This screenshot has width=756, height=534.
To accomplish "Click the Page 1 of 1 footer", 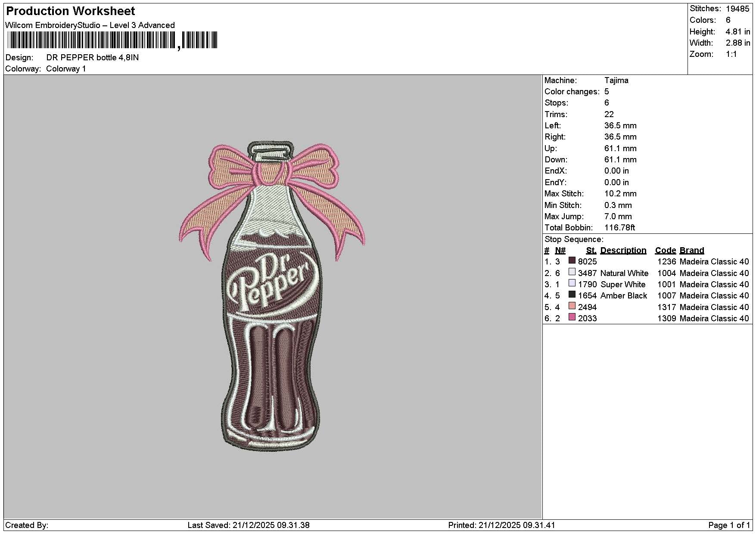I will coord(729,525).
